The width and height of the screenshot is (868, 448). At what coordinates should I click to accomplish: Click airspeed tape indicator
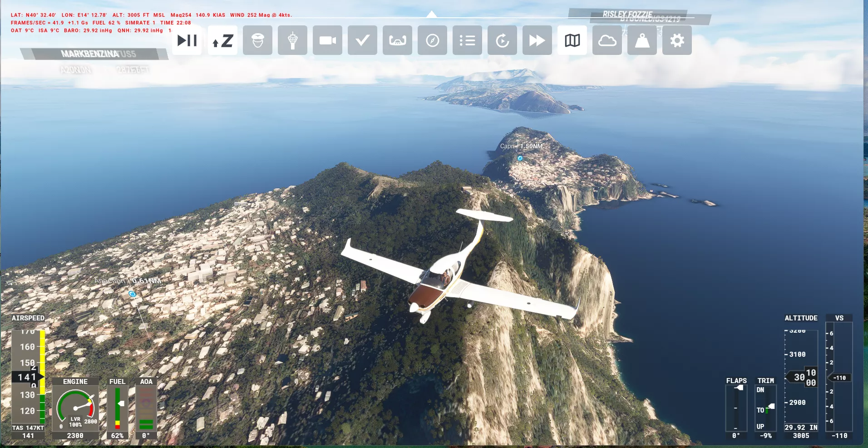[x=28, y=377]
